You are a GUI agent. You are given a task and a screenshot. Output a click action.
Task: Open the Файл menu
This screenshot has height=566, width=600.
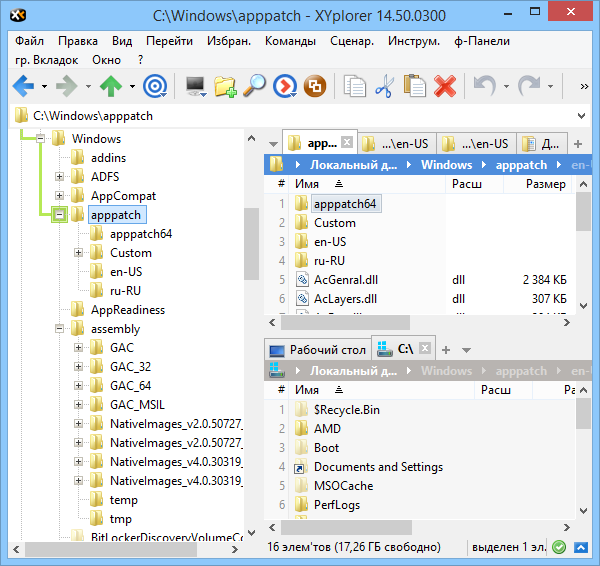(x=29, y=41)
